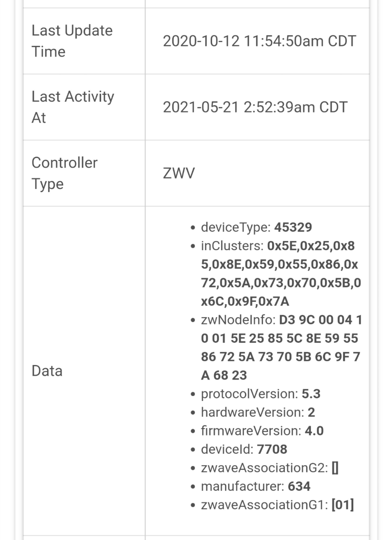
Task: Click the bold deviceId value 7708
Action: pyautogui.click(x=272, y=449)
